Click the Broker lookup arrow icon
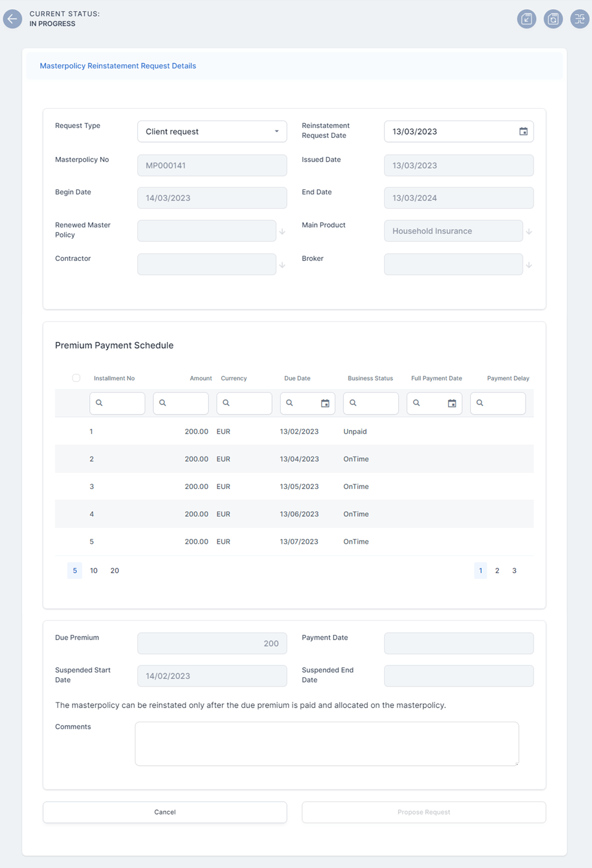Viewport: 592px width, 868px height. (x=529, y=265)
